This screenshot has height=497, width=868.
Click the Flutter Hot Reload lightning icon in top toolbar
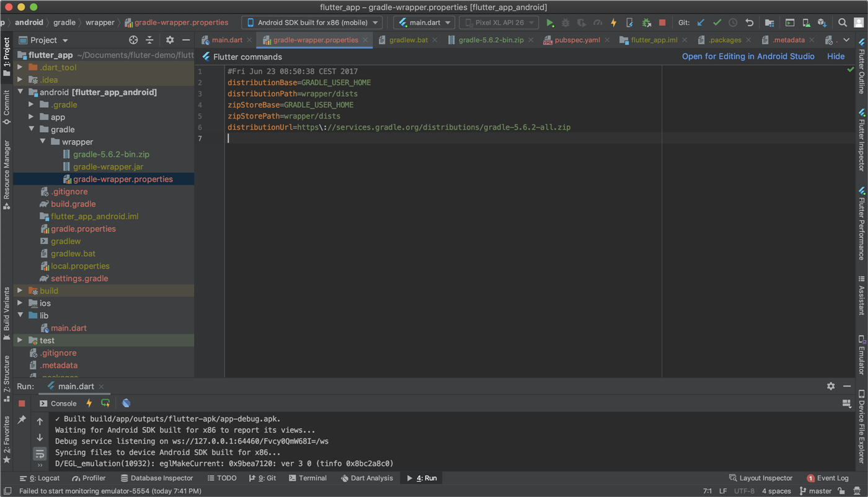click(x=614, y=23)
